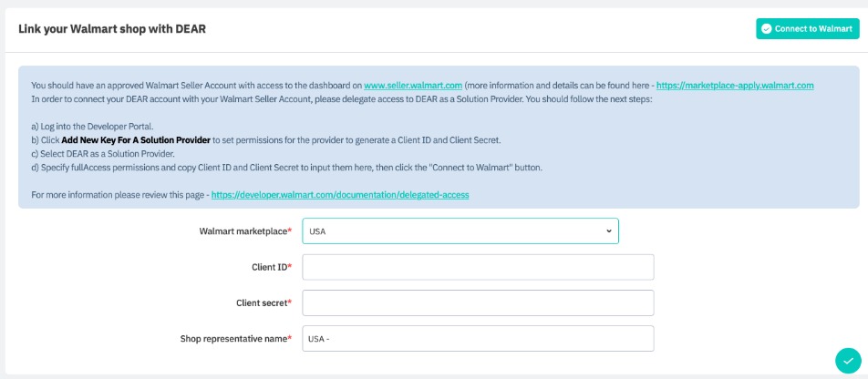The image size is (868, 379).
Task: Click bold Add New Key For A Solution Provider text
Action: click(x=137, y=140)
